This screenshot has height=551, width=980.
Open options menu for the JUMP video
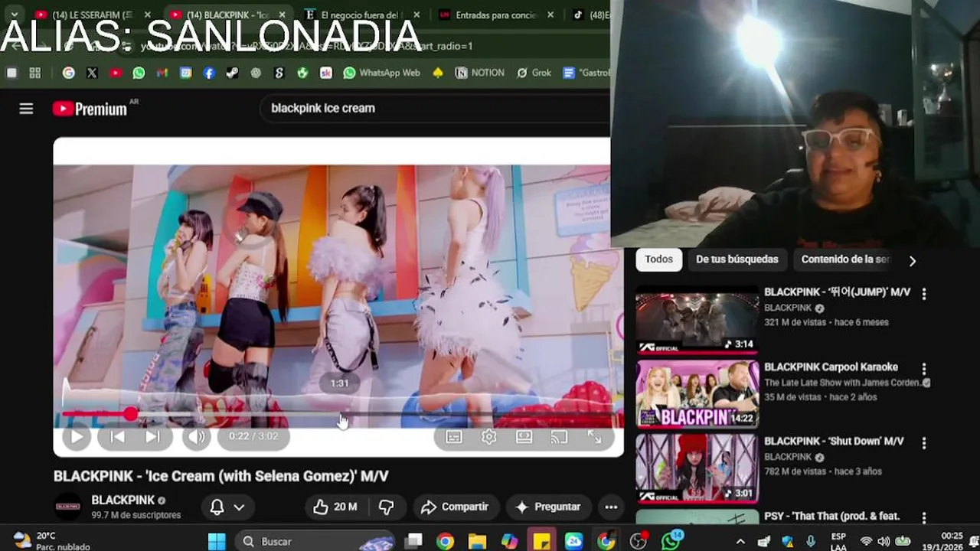tap(924, 294)
